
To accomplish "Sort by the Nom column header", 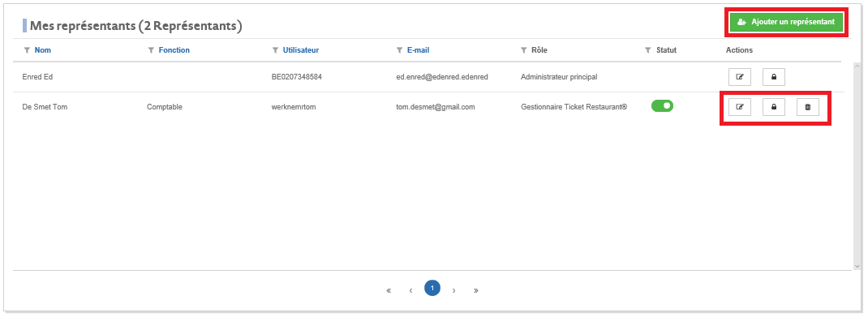I will [x=43, y=50].
